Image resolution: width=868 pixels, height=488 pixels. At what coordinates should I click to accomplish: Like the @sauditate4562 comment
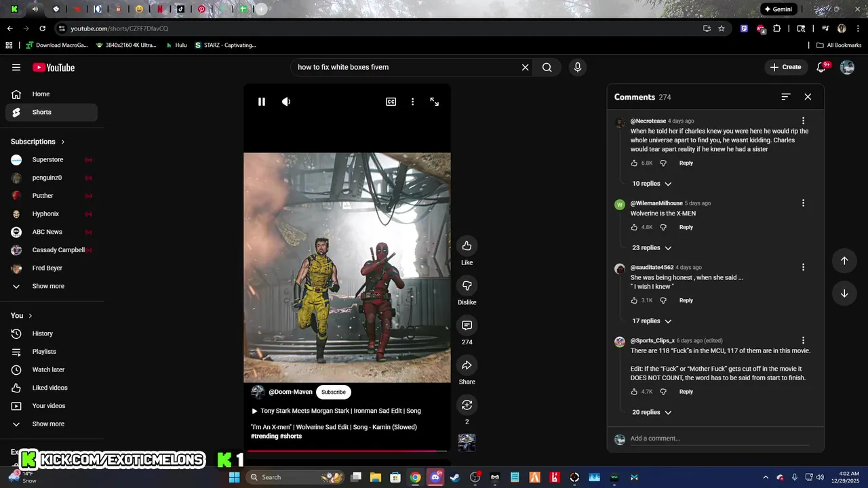[x=634, y=300]
